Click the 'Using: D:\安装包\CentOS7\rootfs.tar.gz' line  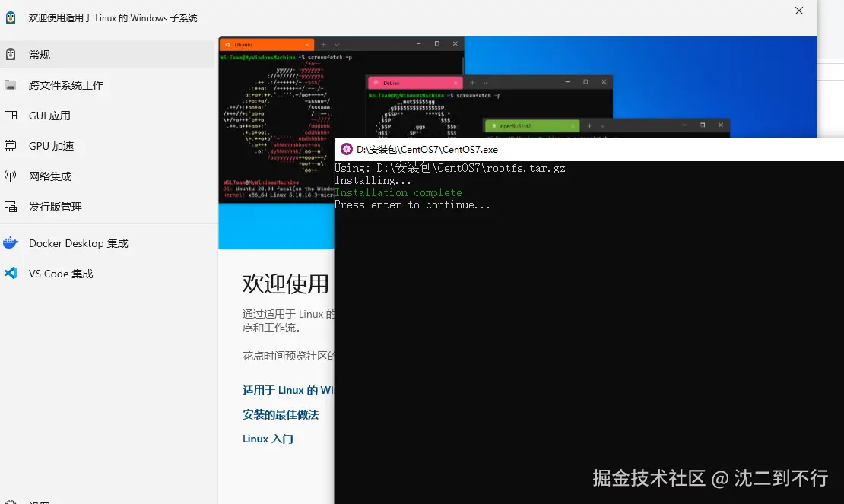pos(450,168)
